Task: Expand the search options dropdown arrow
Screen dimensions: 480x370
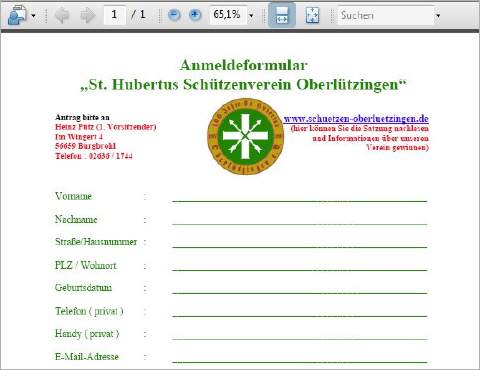Action: [x=438, y=16]
